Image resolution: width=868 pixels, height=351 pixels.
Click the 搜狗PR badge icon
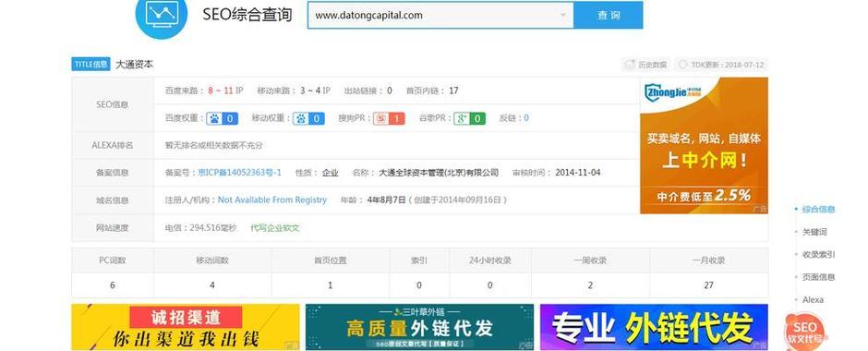[x=389, y=118]
